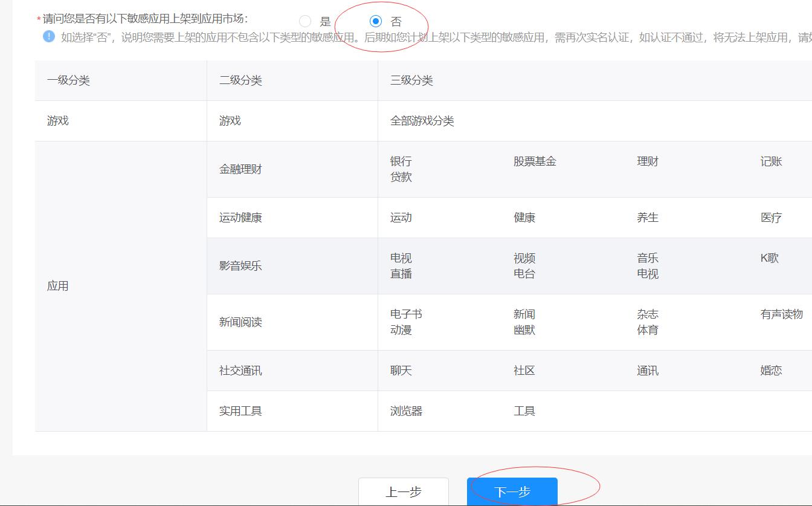Image resolution: width=812 pixels, height=506 pixels.
Task: Click the 医疗 category text
Action: tap(772, 218)
